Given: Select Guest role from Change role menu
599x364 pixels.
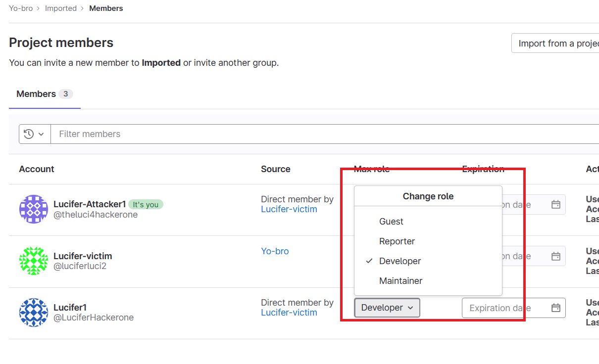Looking at the screenshot, I should coord(391,222).
